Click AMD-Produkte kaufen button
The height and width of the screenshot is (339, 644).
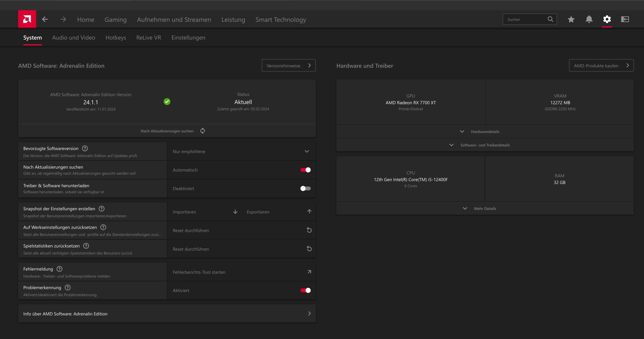(x=601, y=65)
